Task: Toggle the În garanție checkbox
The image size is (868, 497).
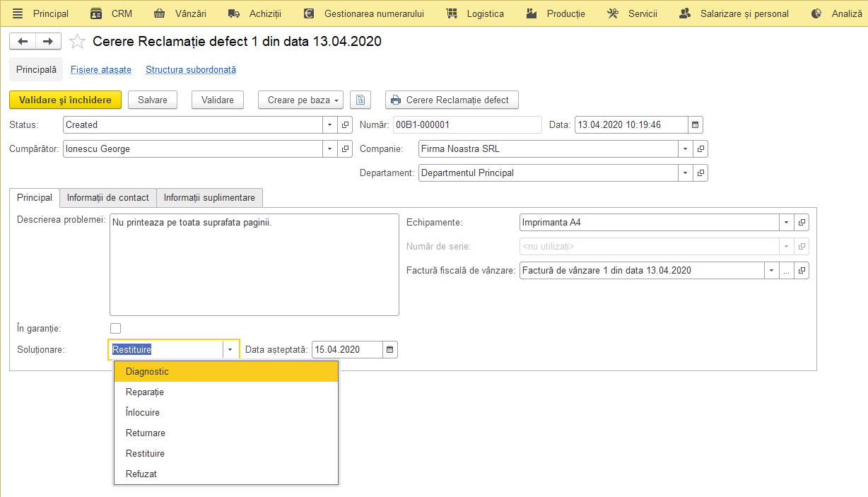Action: pos(116,328)
